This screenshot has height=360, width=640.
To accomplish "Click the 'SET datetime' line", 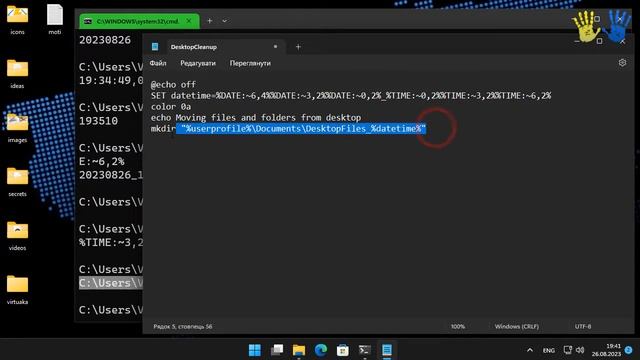I will click(351, 96).
